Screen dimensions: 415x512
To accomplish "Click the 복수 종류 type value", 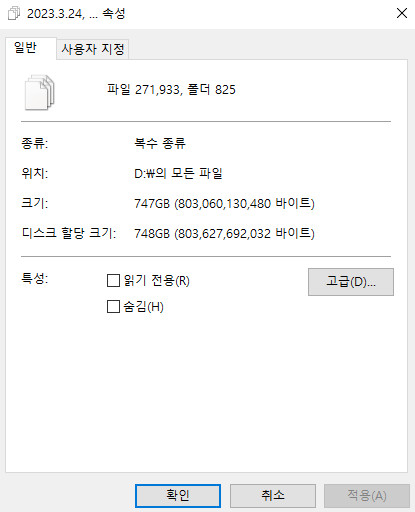I will pos(160,143).
